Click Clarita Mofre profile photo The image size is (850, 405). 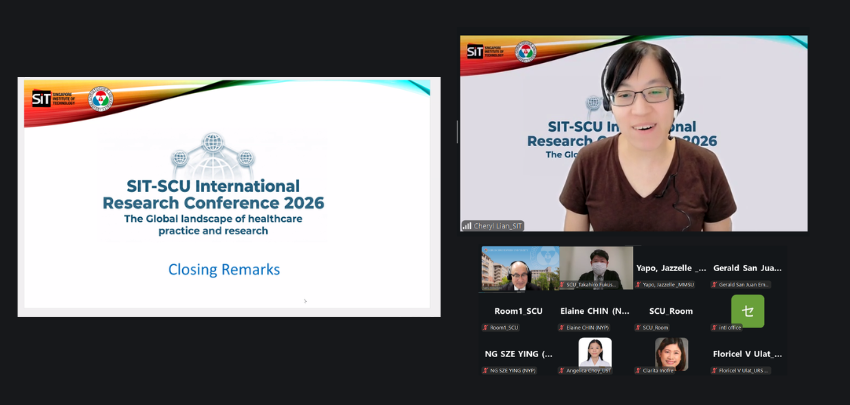point(671,352)
